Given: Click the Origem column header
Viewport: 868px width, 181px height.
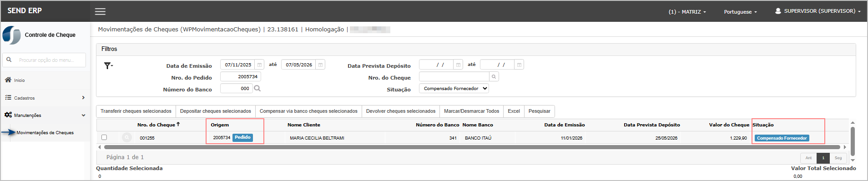Looking at the screenshot, I should (x=220, y=125).
